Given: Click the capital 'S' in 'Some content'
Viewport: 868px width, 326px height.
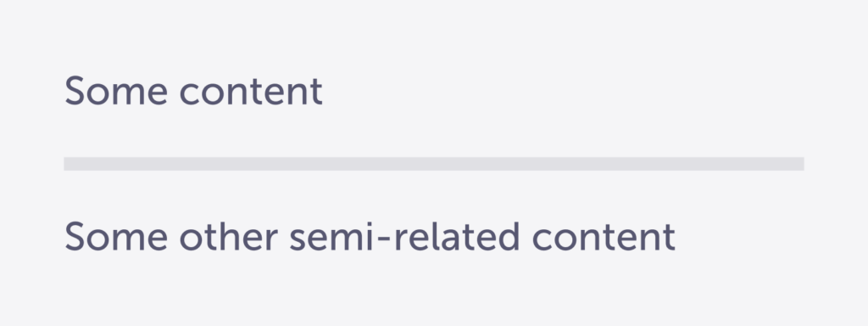Looking at the screenshot, I should pos(75,91).
